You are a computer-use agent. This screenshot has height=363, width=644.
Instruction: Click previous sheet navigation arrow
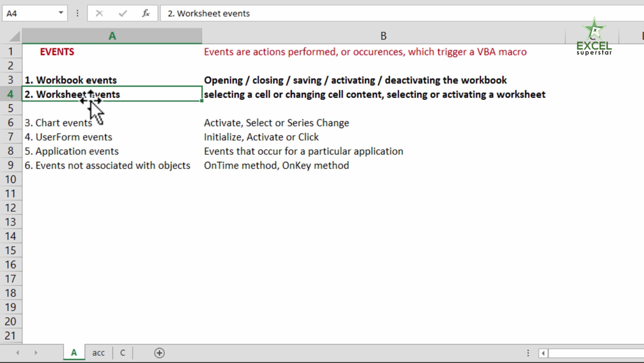point(18,353)
